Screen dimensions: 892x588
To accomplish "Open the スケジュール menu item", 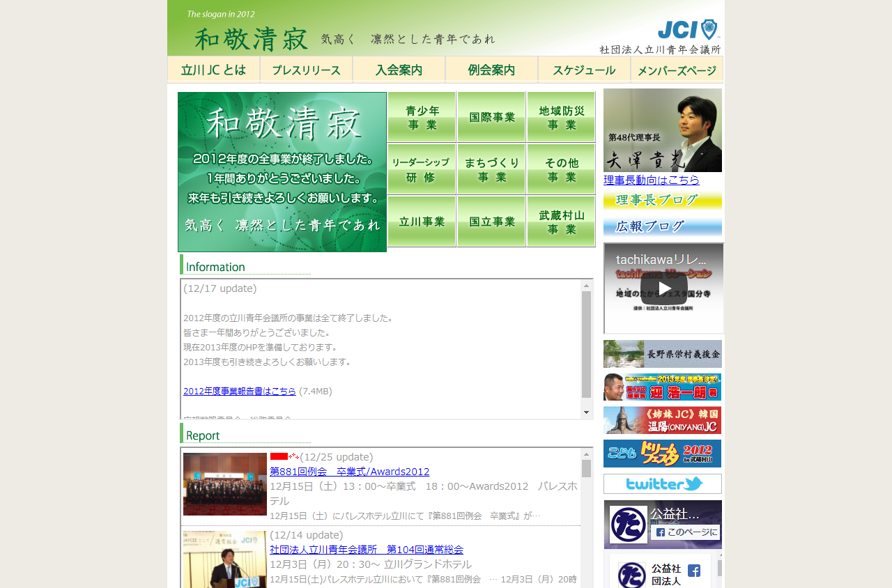I will click(x=584, y=70).
